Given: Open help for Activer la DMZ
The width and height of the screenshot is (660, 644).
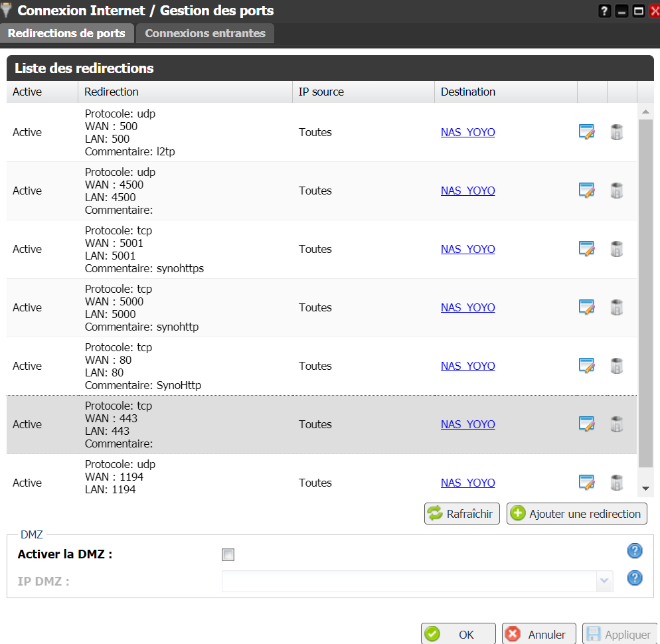Looking at the screenshot, I should (635, 551).
